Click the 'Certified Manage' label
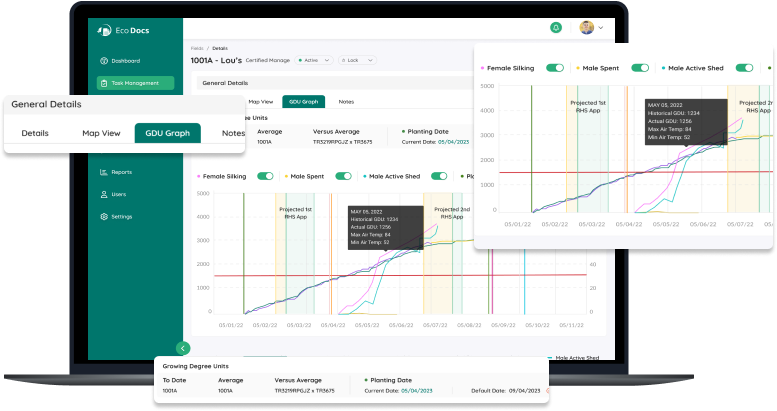The height and width of the screenshot is (411, 777). [x=268, y=60]
